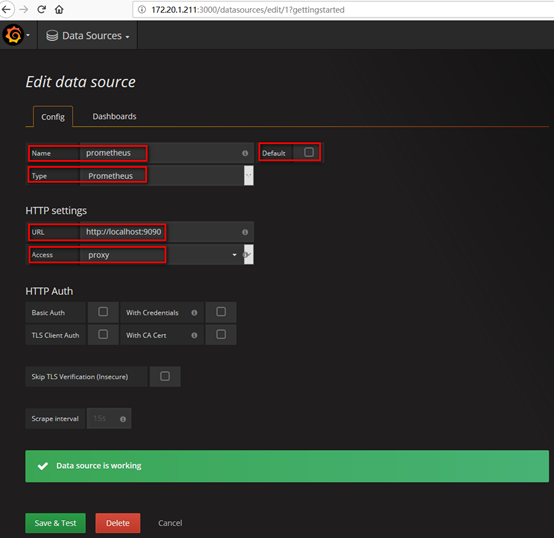Switch to the Dashboards tab
The image size is (554, 538).
114,116
